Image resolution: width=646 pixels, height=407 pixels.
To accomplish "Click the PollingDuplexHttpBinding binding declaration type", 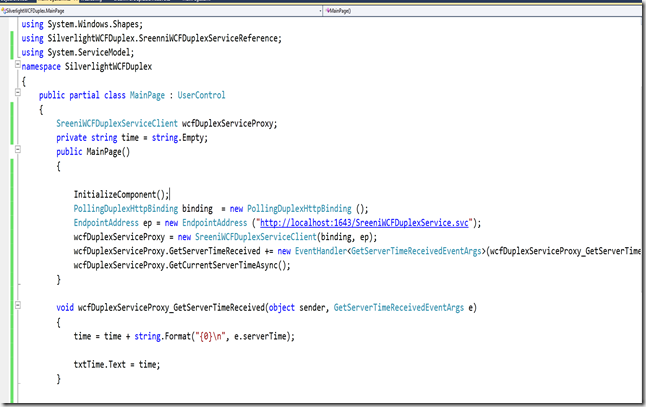I will tap(126, 208).
